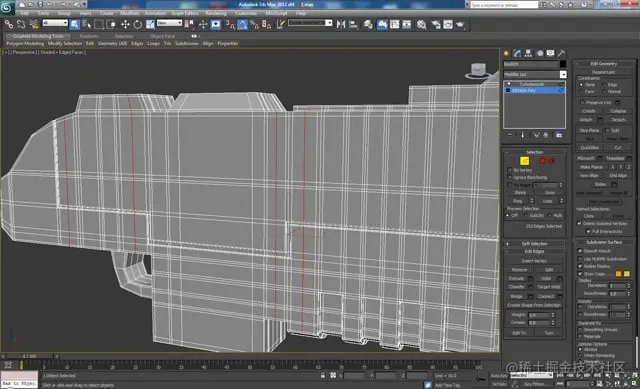Click the orange Show Cage color swatch

618,274
